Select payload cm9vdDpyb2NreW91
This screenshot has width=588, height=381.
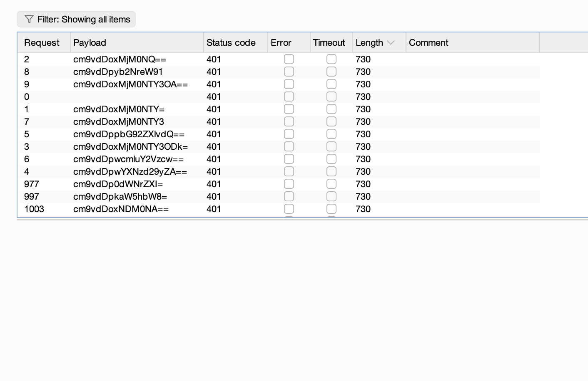pos(118,72)
